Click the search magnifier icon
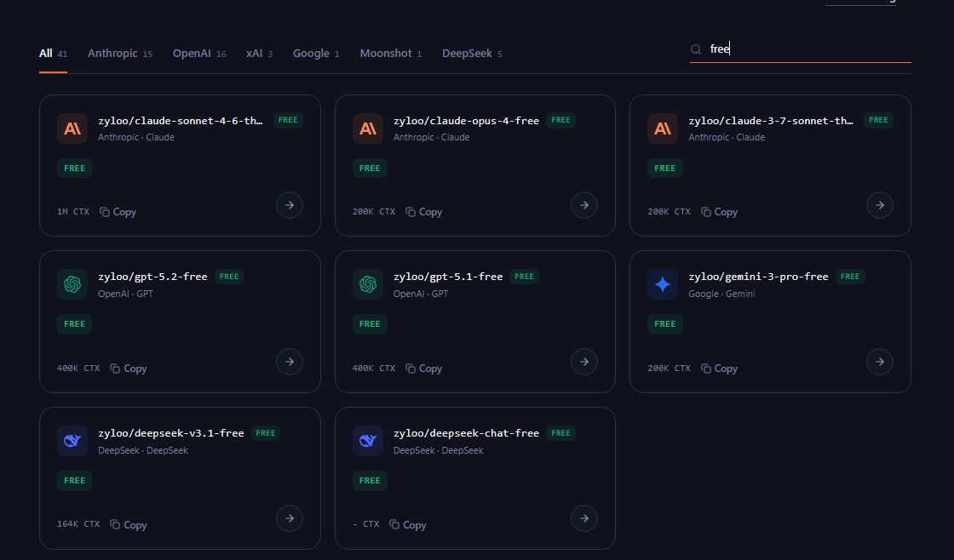The height and width of the screenshot is (560, 954). coord(696,49)
